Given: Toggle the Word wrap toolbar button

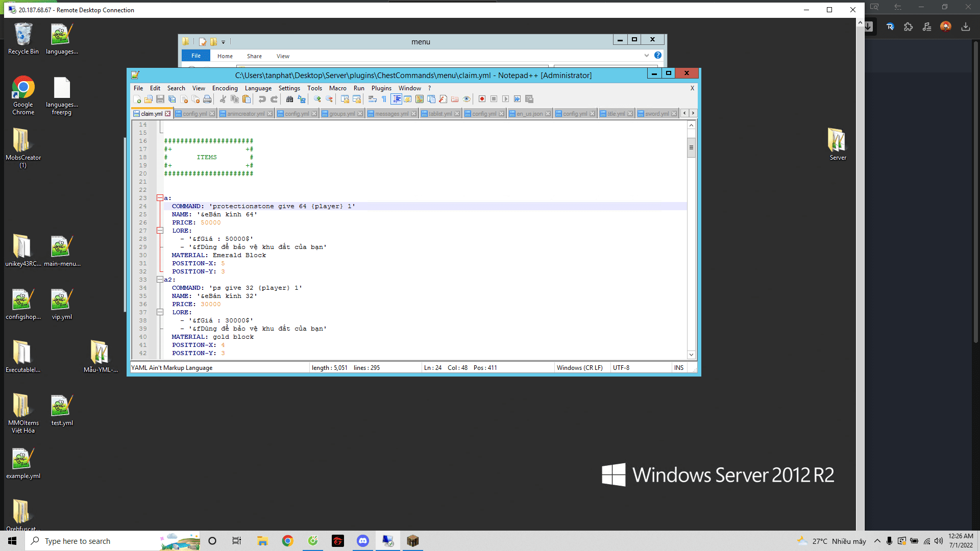Looking at the screenshot, I should point(372,99).
